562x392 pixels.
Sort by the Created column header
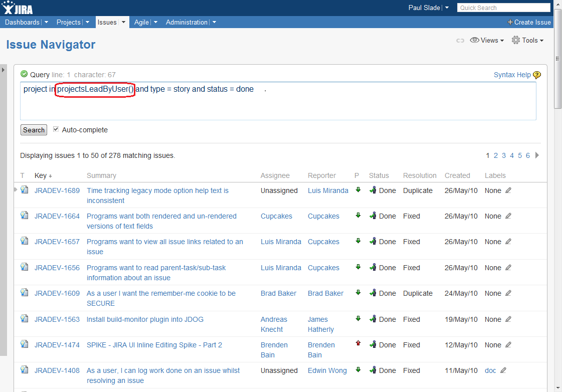click(x=457, y=175)
